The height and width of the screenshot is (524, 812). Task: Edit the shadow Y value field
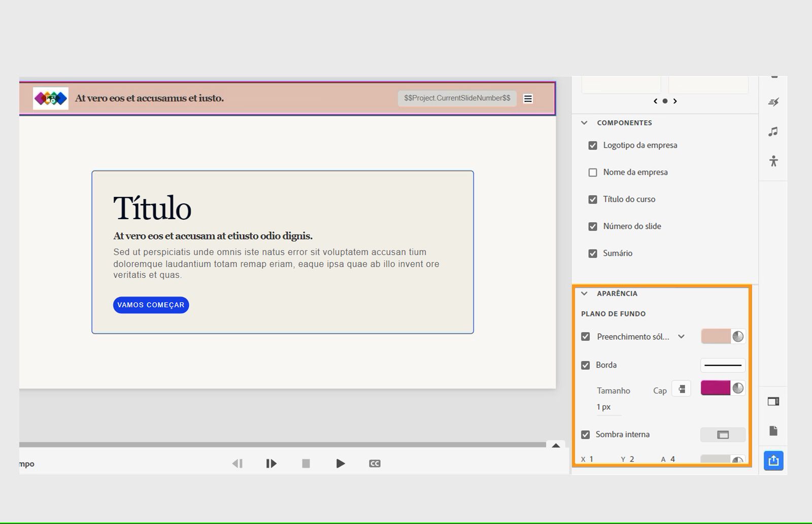click(632, 459)
